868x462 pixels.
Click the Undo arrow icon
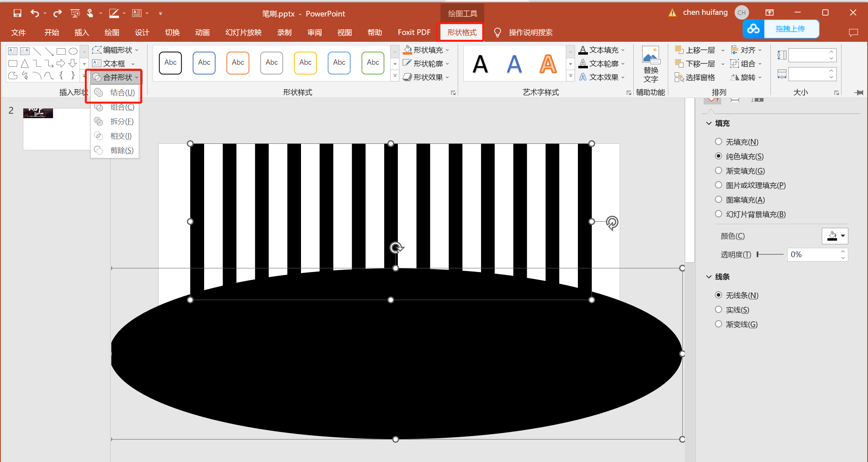[35, 13]
